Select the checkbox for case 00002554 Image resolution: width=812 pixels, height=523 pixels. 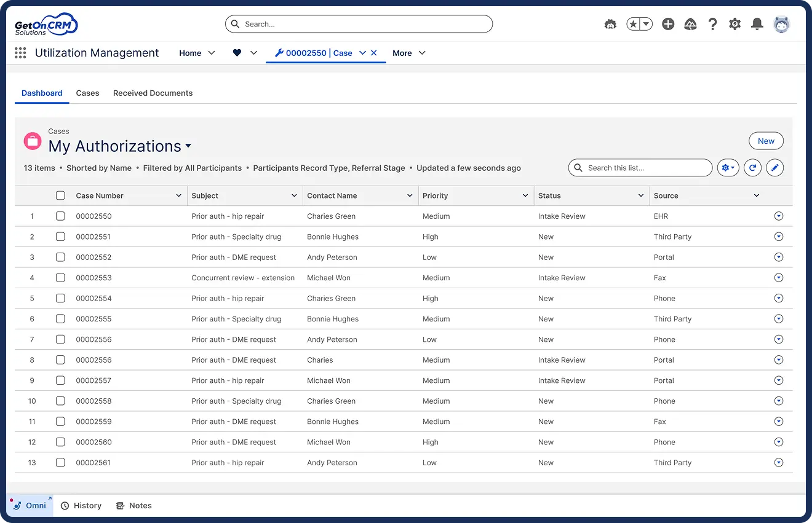(x=60, y=298)
